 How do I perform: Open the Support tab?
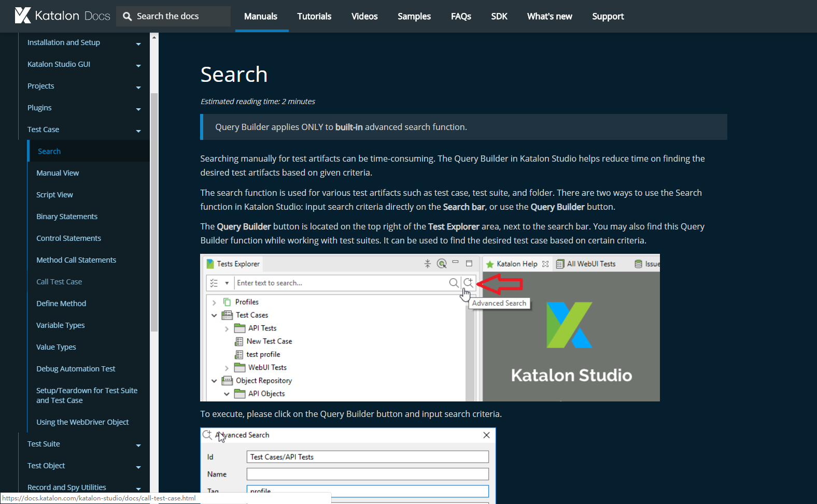coord(608,16)
